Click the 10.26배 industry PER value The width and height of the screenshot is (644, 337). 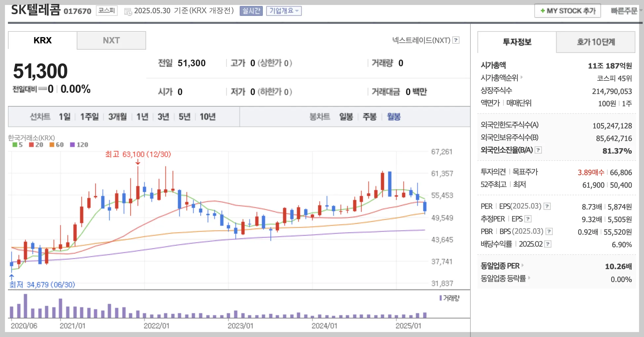[x=618, y=266]
